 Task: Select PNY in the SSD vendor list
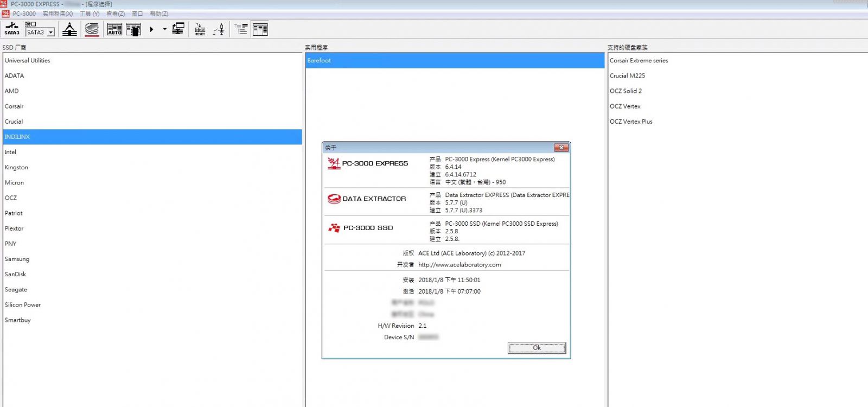(x=152, y=244)
